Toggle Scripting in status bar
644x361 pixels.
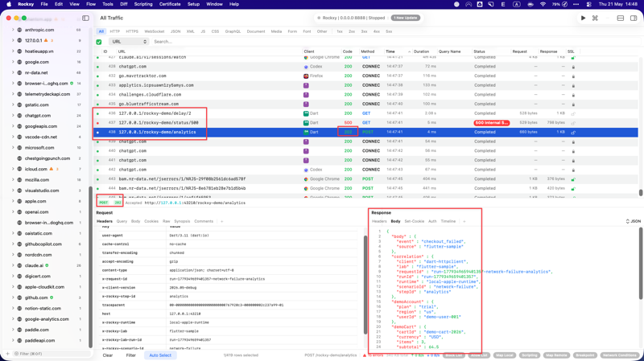pyautogui.click(x=530, y=355)
